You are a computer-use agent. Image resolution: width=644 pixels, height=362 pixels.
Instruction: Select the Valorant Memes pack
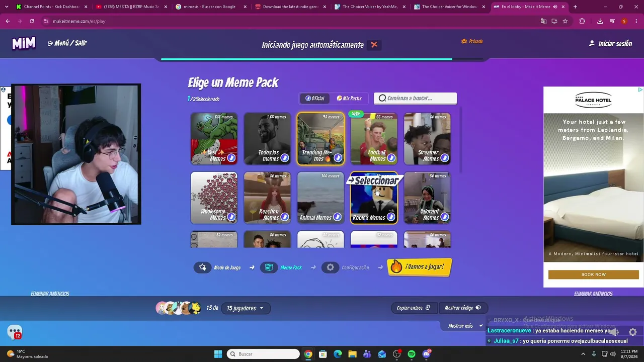coord(427,198)
